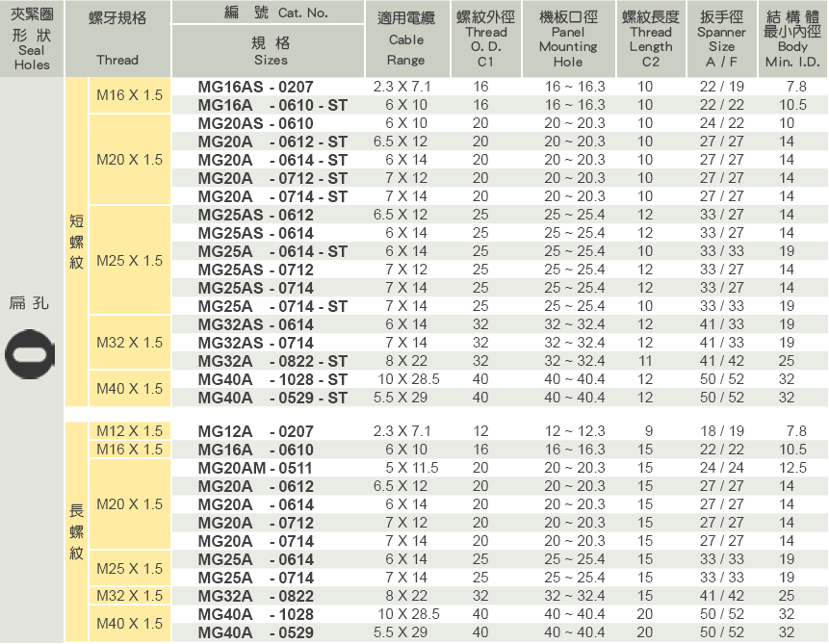Click the Thread O.D. C1 header
This screenshot has width=829, height=644.
point(485,39)
